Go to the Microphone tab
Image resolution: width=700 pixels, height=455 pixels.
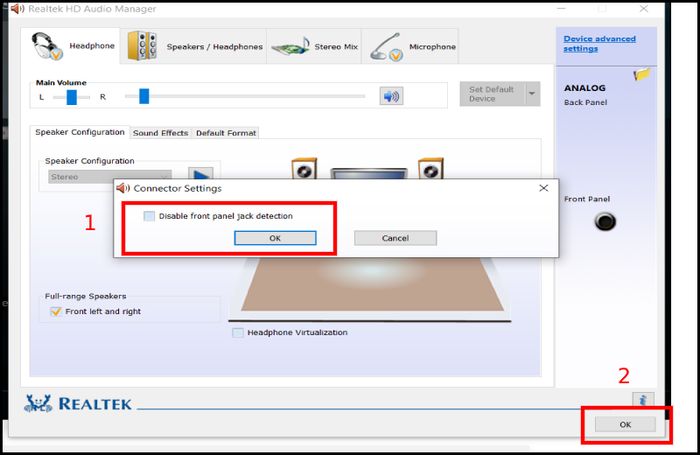pyautogui.click(x=410, y=46)
